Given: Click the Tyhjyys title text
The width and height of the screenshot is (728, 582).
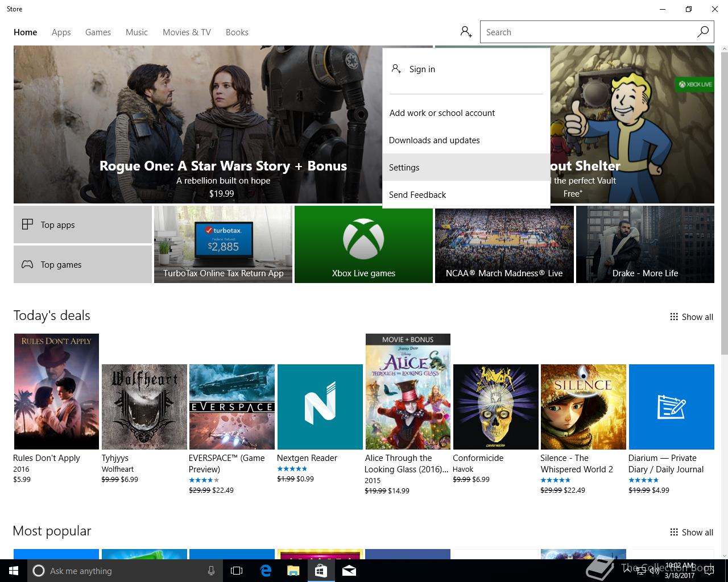Looking at the screenshot, I should pyautogui.click(x=115, y=458).
